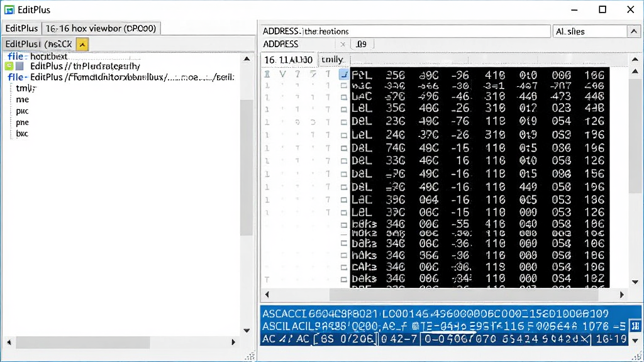Click the yellow caret button beside the EditPlus panel tab
This screenshot has width=644, height=362.
click(82, 45)
